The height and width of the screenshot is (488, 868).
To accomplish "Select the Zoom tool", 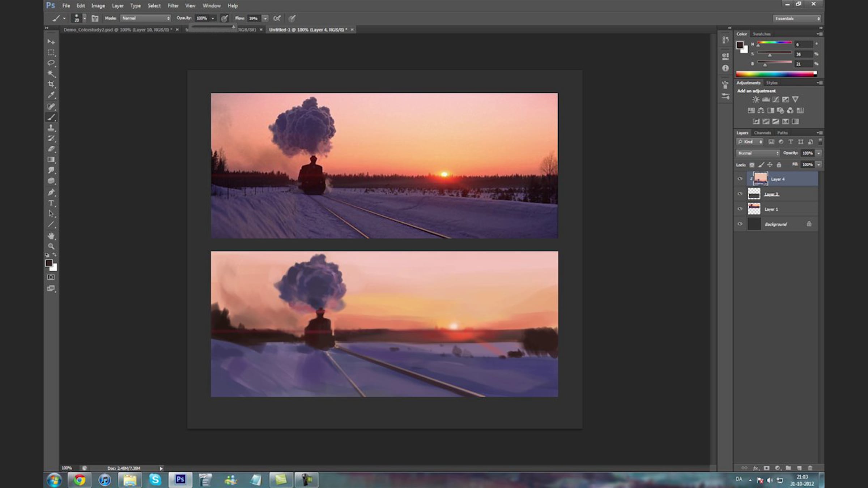I will [x=51, y=247].
